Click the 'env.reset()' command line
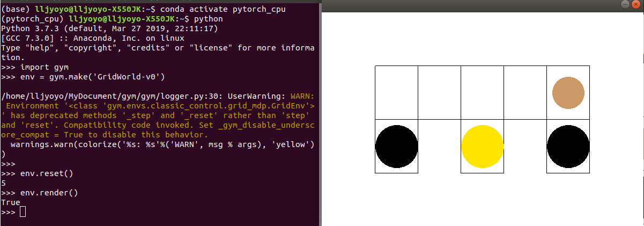Viewport: 644px width, 226px height. pos(37,173)
